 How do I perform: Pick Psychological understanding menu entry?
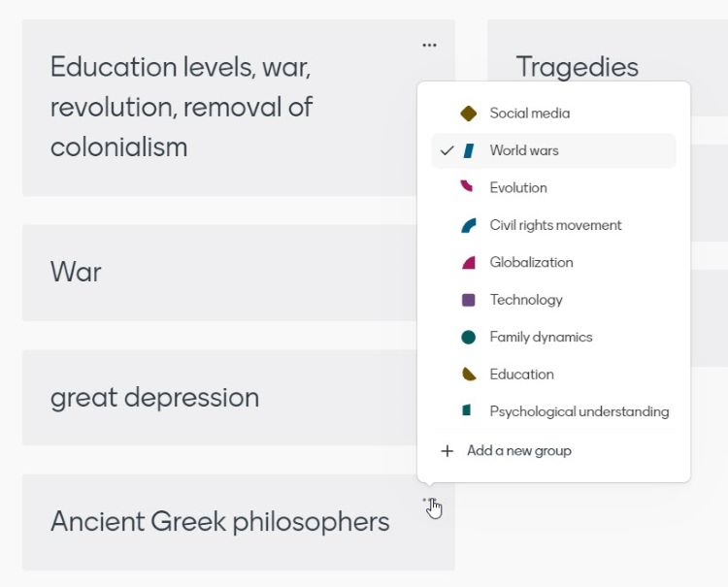point(579,411)
